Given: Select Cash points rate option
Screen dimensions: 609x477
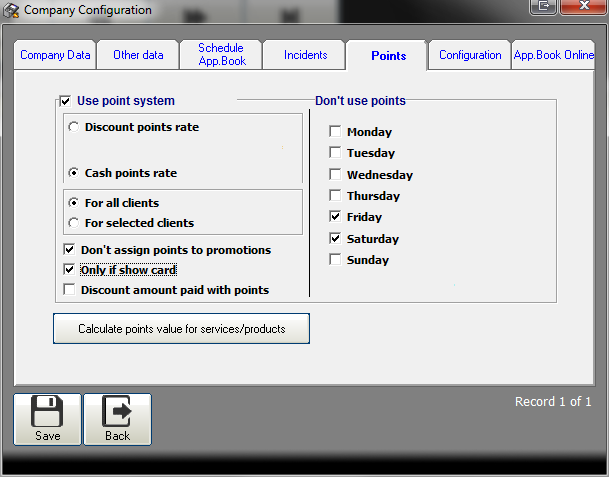Looking at the screenshot, I should (x=74, y=173).
